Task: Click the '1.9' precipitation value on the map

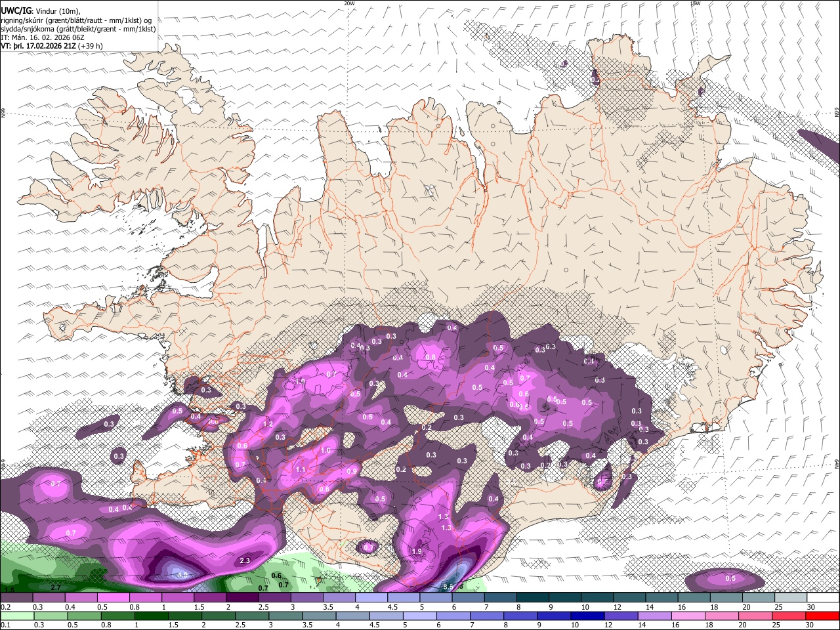Action: click(416, 551)
